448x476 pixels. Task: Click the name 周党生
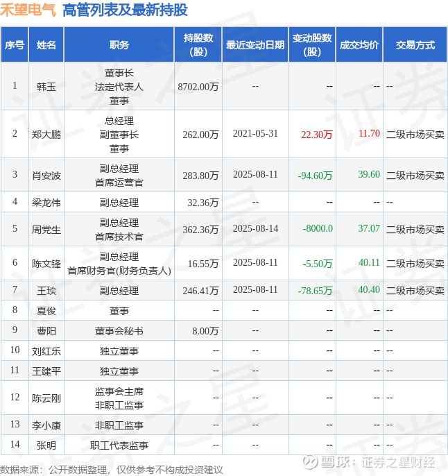coord(46,230)
